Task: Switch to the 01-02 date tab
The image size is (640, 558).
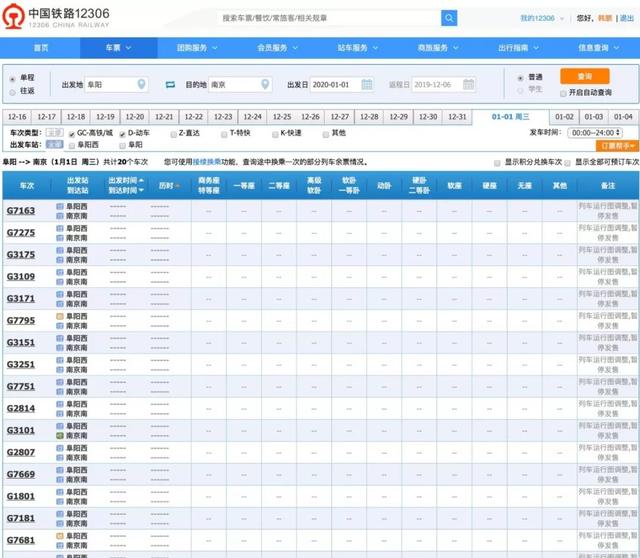Action: coord(564,117)
